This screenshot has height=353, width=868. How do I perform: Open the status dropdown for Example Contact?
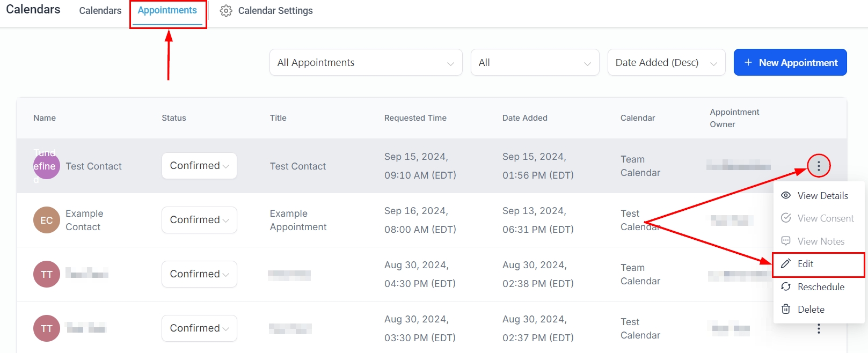(x=199, y=220)
